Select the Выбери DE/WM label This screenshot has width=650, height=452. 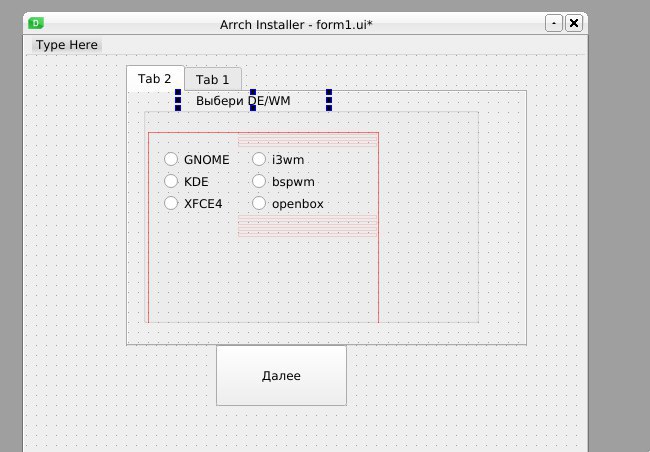pos(243,101)
